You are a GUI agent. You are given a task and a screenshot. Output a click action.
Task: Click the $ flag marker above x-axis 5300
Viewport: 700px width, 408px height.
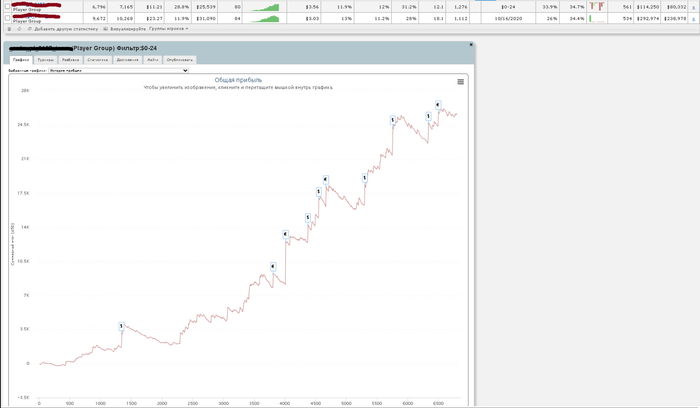[x=365, y=178]
